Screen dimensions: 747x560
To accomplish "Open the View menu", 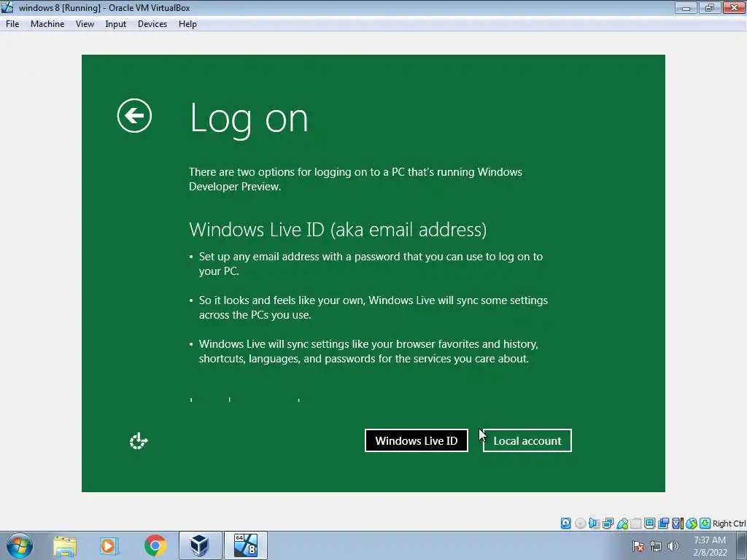I will point(85,24).
